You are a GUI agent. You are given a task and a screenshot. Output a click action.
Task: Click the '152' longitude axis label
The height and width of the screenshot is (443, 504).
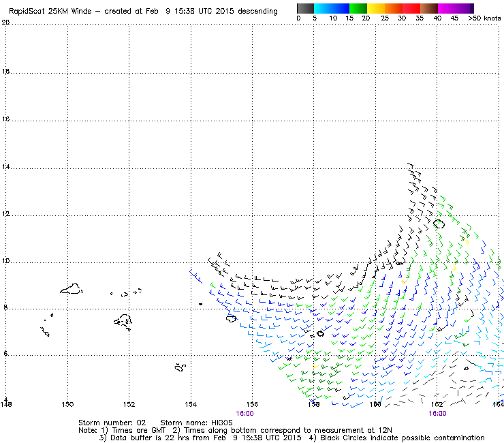pyautogui.click(x=129, y=404)
